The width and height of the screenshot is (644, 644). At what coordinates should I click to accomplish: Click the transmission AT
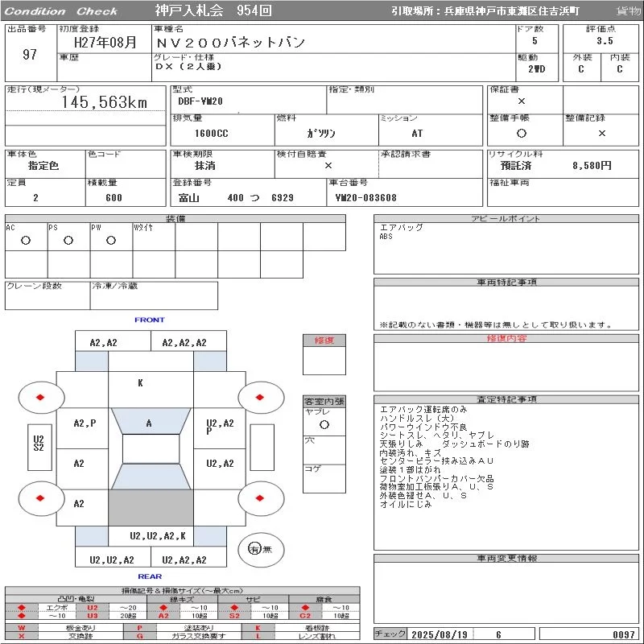coord(417,133)
